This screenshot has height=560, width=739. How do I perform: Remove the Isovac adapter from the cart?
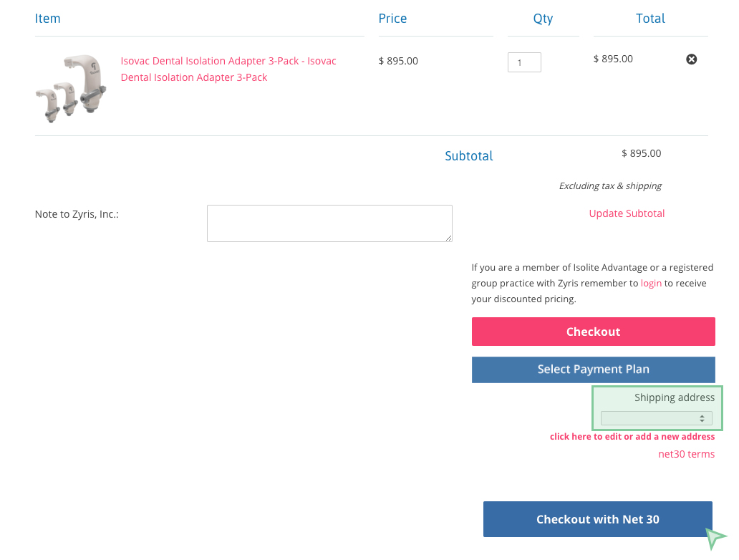(x=691, y=59)
